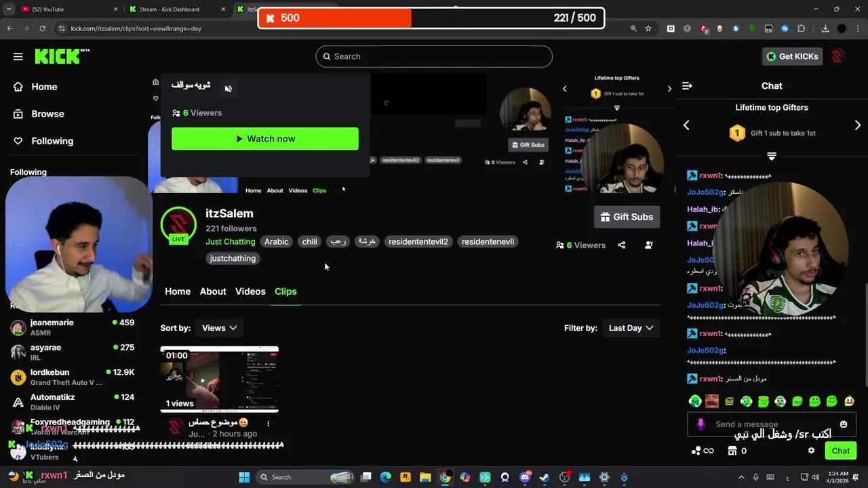
Task: Open Chrome downloads icon
Action: (825, 28)
